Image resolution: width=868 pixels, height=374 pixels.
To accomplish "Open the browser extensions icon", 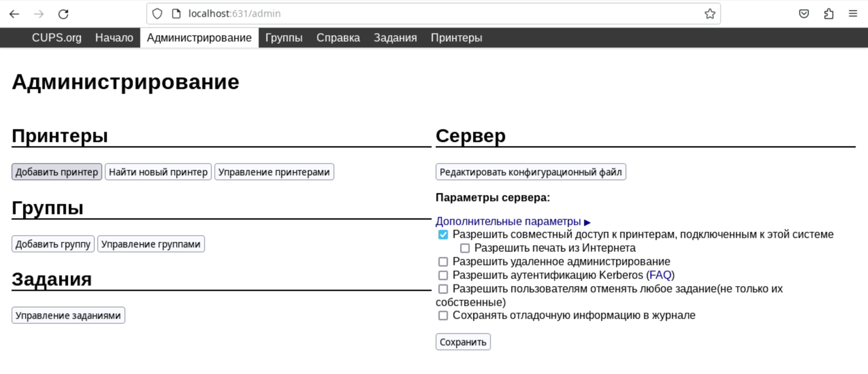I will (829, 14).
